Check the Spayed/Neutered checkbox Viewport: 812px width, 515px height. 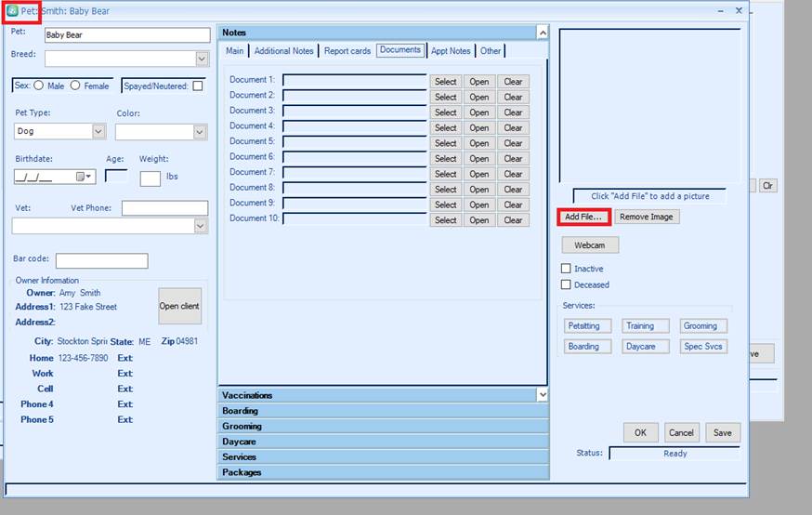click(x=198, y=86)
